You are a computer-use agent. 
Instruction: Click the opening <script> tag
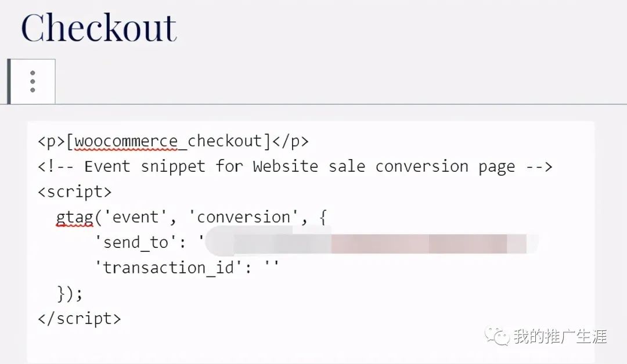point(75,192)
